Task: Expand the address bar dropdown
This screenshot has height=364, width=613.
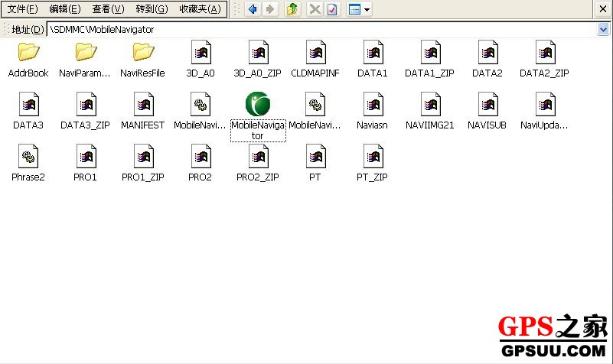Action: coord(603,29)
